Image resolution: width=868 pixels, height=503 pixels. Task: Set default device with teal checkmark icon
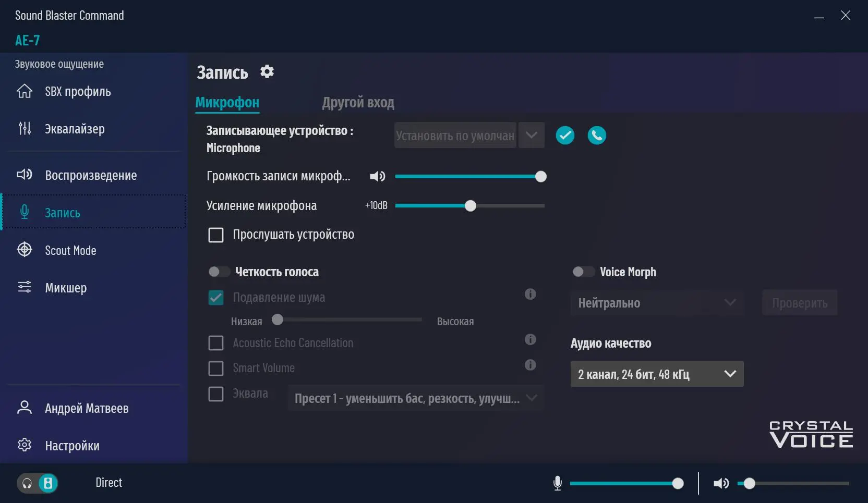point(565,136)
